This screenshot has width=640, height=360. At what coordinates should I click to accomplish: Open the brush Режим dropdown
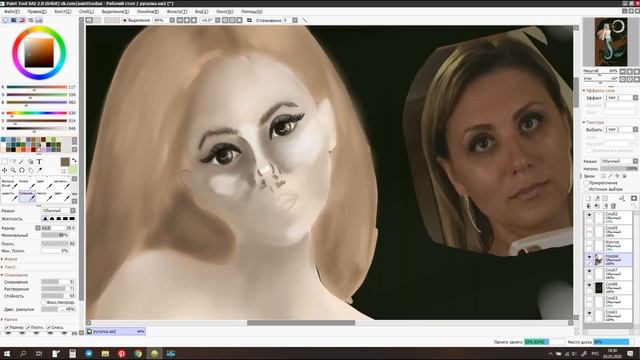58,211
